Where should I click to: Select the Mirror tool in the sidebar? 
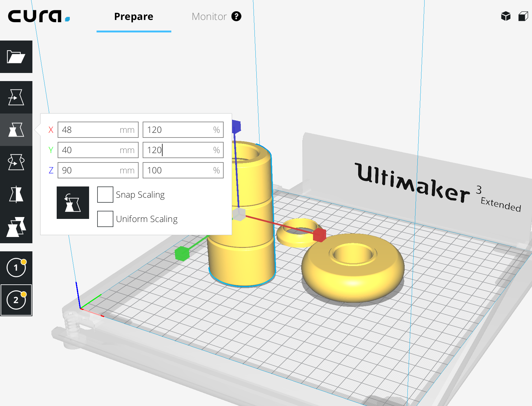click(16, 195)
